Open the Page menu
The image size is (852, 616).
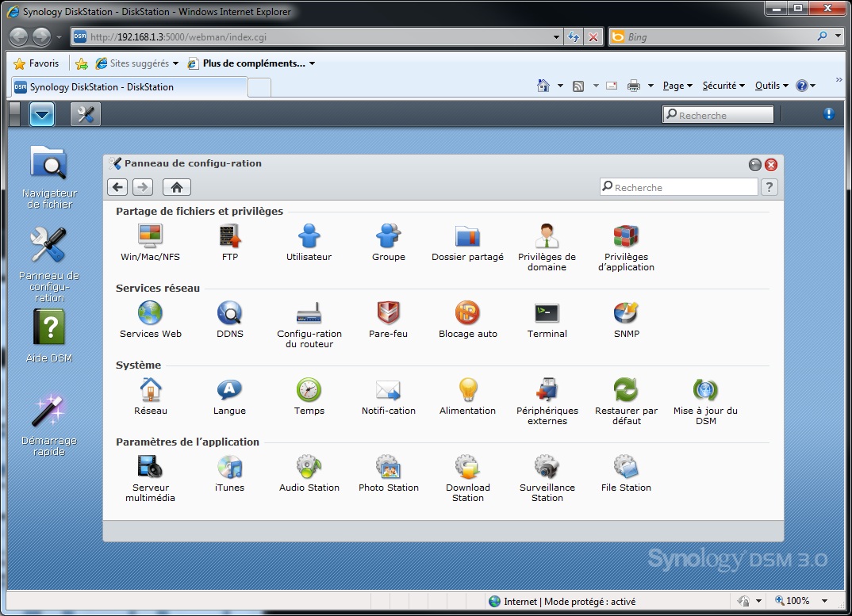[x=677, y=86]
